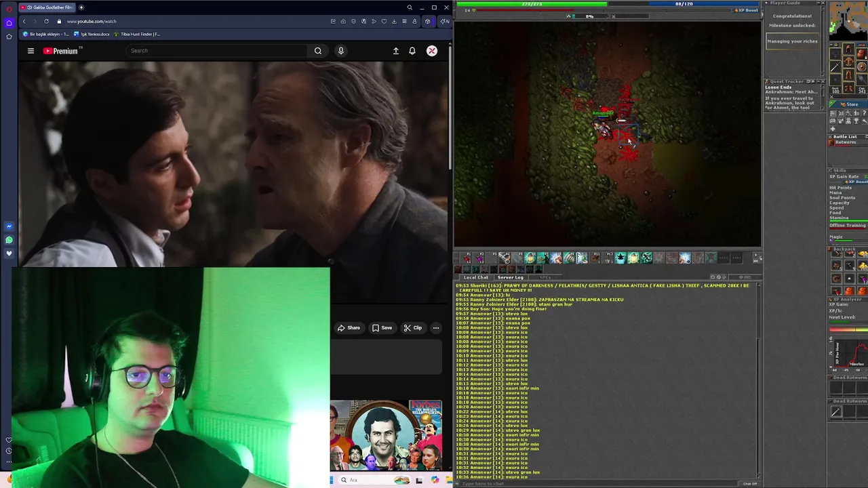Image resolution: width=868 pixels, height=488 pixels.
Task: Click the Offline Training skills row
Action: (x=848, y=225)
